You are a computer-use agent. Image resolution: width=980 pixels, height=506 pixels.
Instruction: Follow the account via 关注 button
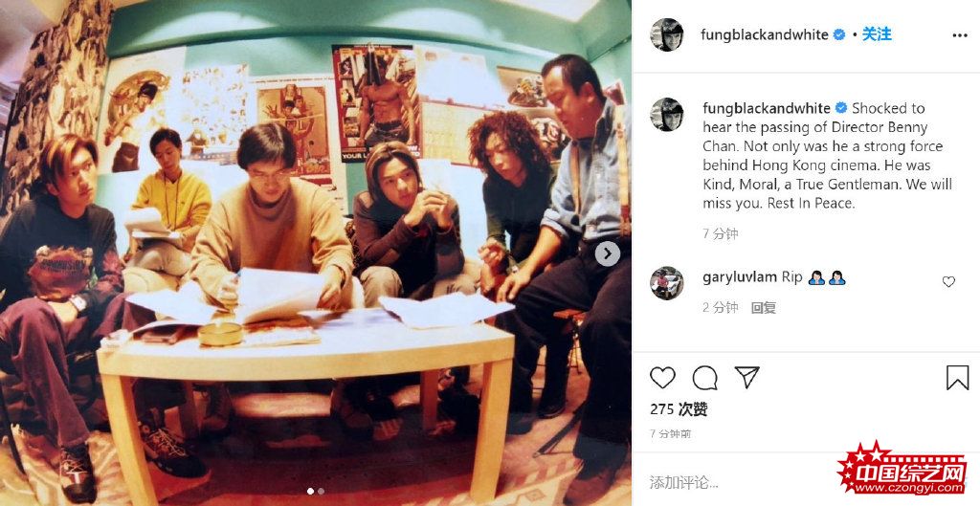point(877,34)
